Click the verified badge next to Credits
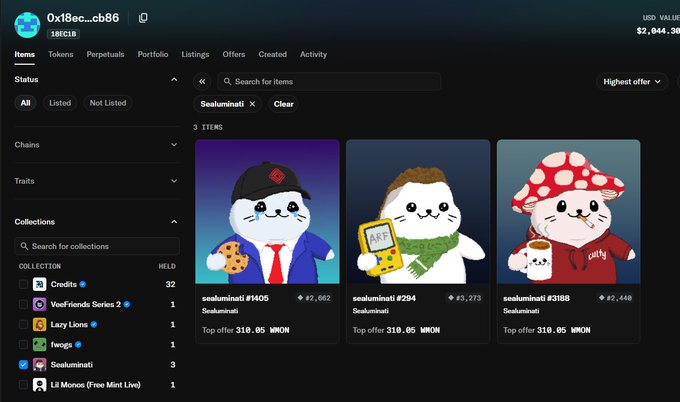Image resolution: width=680 pixels, height=402 pixels. click(83, 284)
